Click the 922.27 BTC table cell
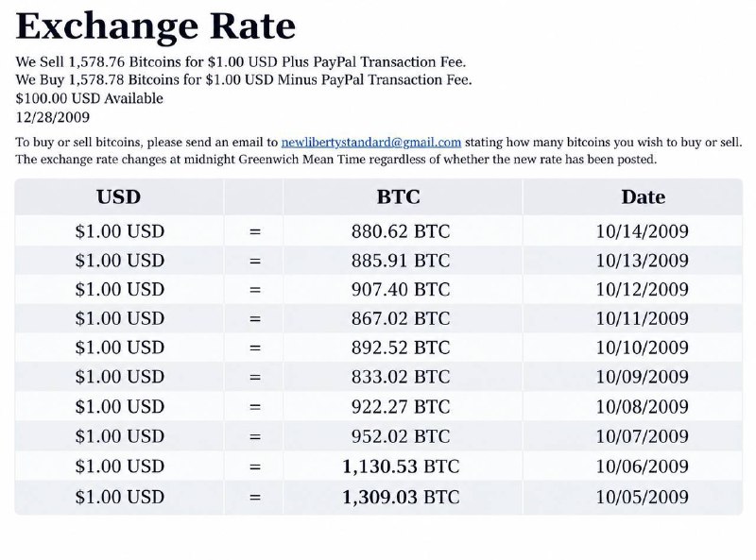 click(x=401, y=406)
